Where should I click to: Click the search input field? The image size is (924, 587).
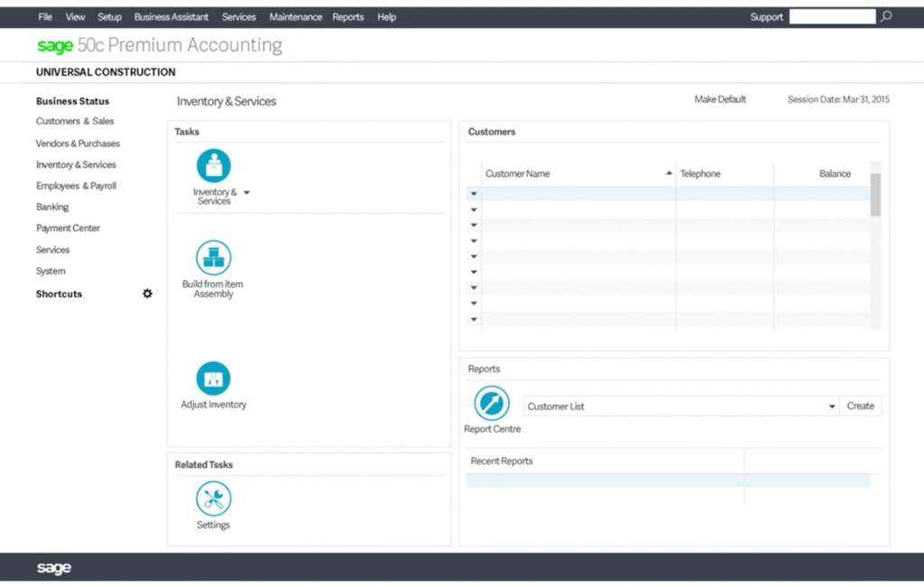click(832, 16)
